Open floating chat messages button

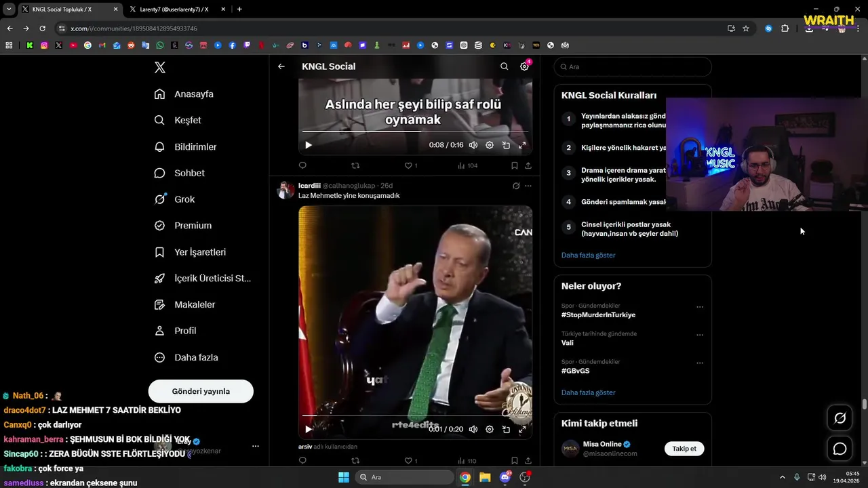[840, 449]
